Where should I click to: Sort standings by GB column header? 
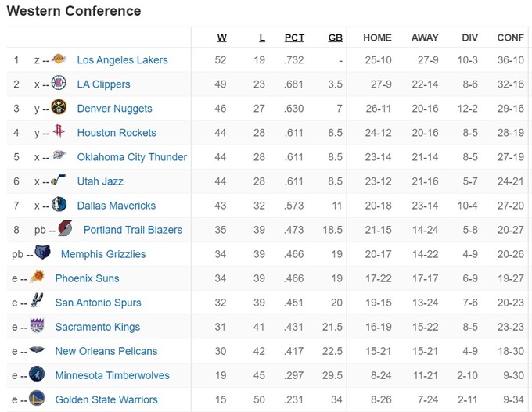(336, 38)
